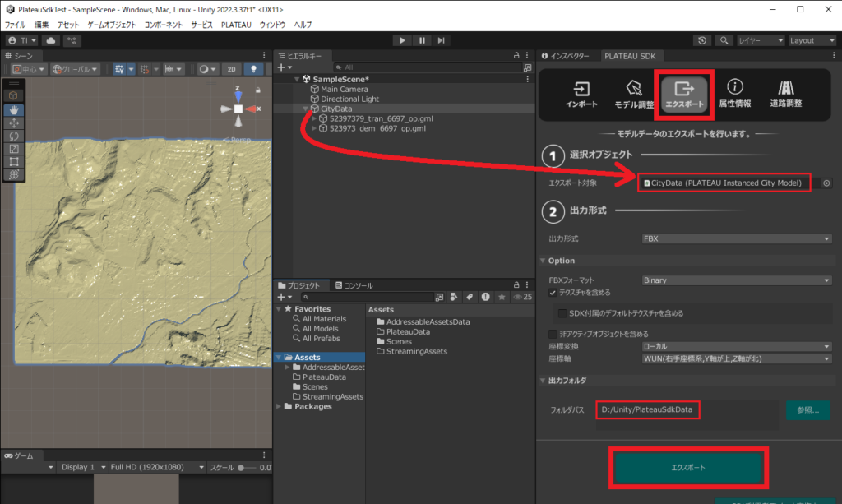Open the 座標変換 ローカル dropdown
Screen dimensions: 842x504
click(736, 347)
